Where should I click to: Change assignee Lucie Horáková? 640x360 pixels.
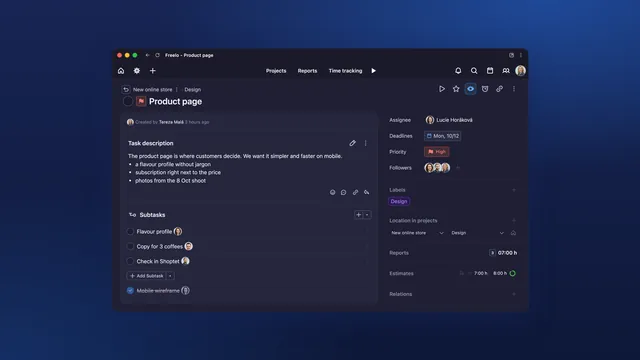pos(449,120)
